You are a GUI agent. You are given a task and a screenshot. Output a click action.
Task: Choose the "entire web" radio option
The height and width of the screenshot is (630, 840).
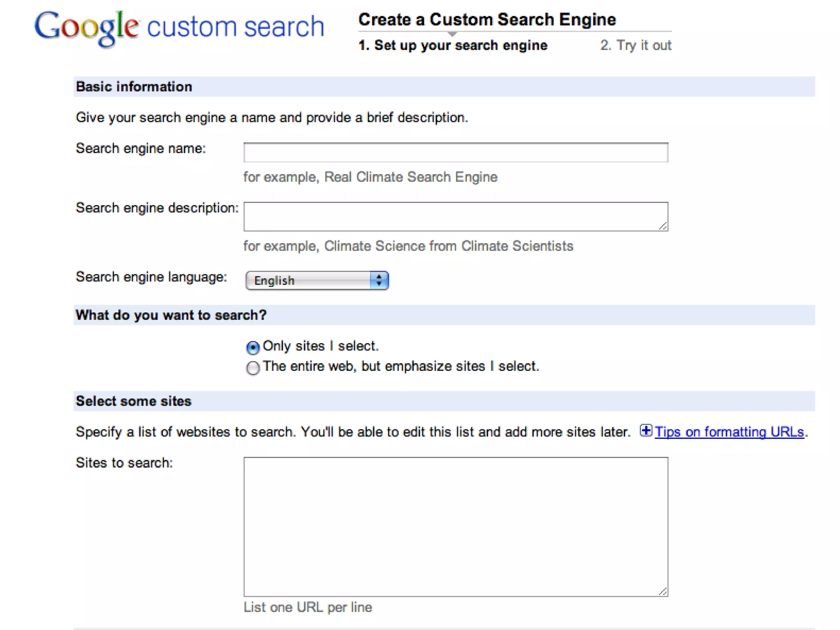click(x=253, y=367)
